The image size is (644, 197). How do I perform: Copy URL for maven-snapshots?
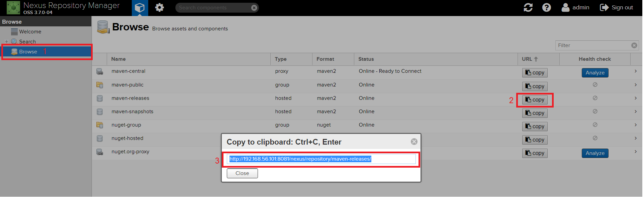point(535,113)
